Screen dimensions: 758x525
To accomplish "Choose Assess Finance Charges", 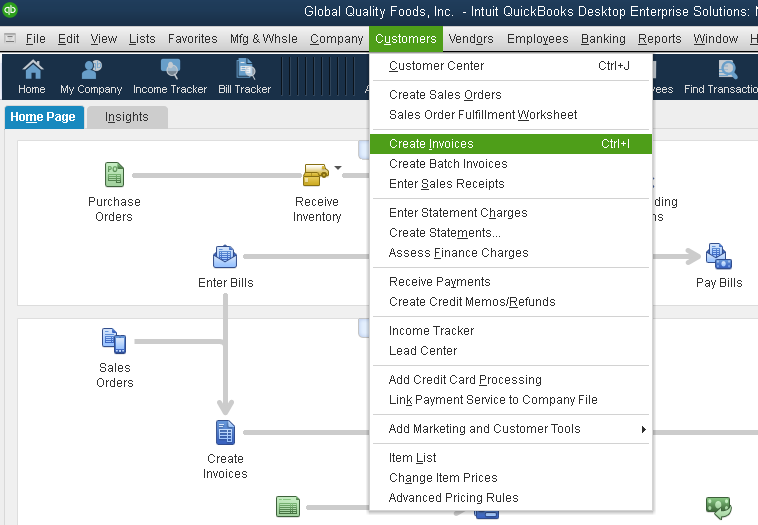I will (511, 253).
